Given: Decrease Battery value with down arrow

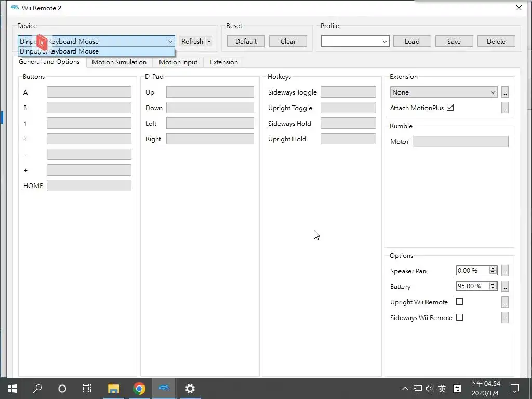Looking at the screenshot, I should point(493,288).
